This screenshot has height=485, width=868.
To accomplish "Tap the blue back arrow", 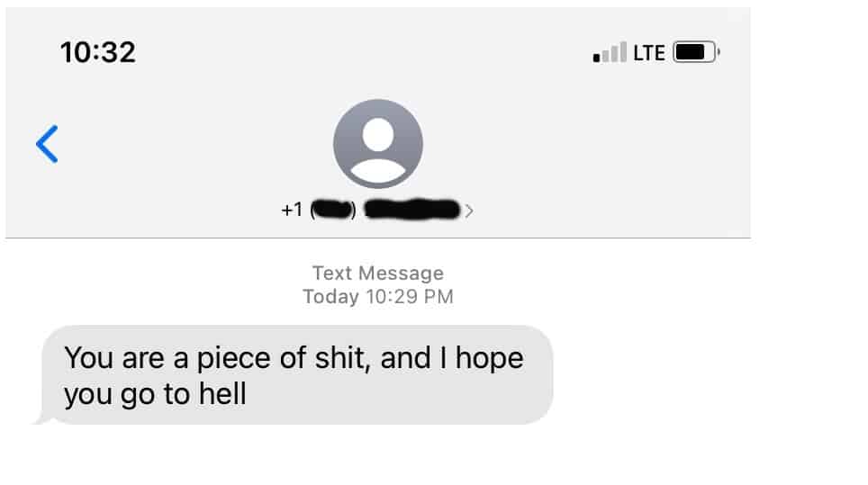I will point(47,144).
